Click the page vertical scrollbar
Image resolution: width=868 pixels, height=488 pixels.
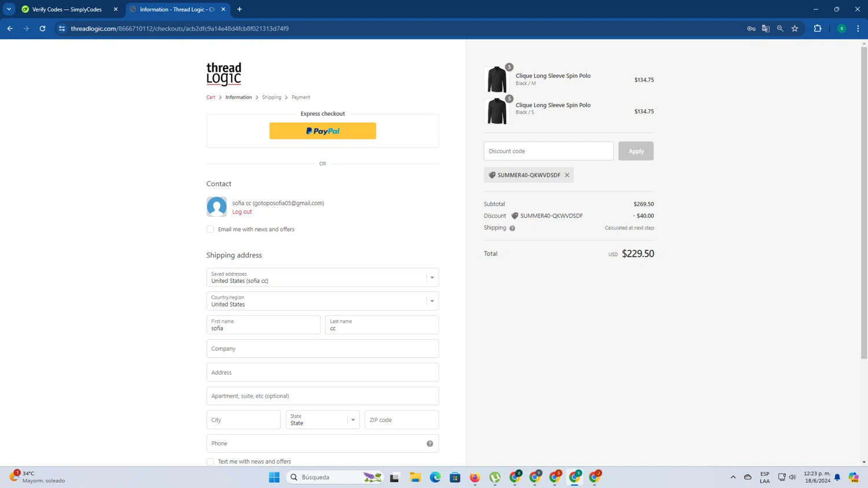(x=864, y=202)
